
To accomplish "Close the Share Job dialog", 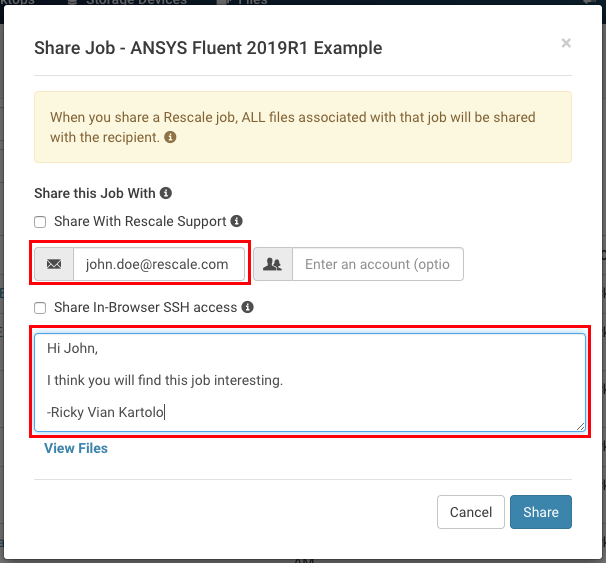I will pos(566,43).
